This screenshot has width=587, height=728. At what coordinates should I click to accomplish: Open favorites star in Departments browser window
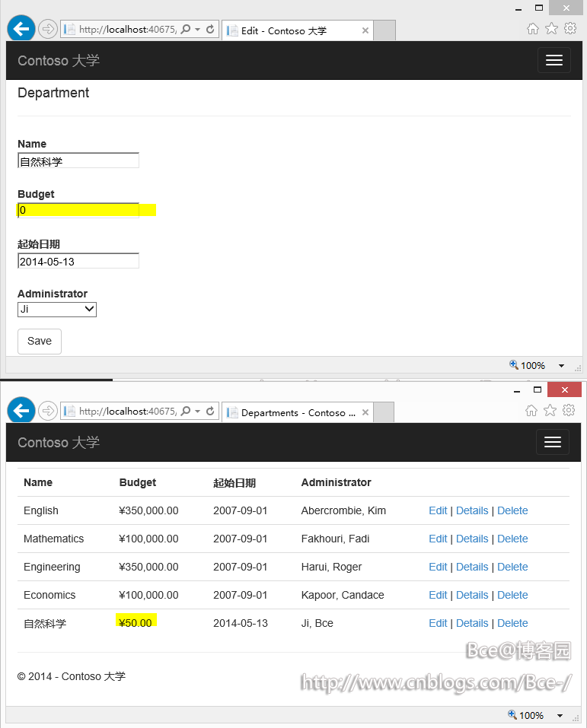point(550,411)
